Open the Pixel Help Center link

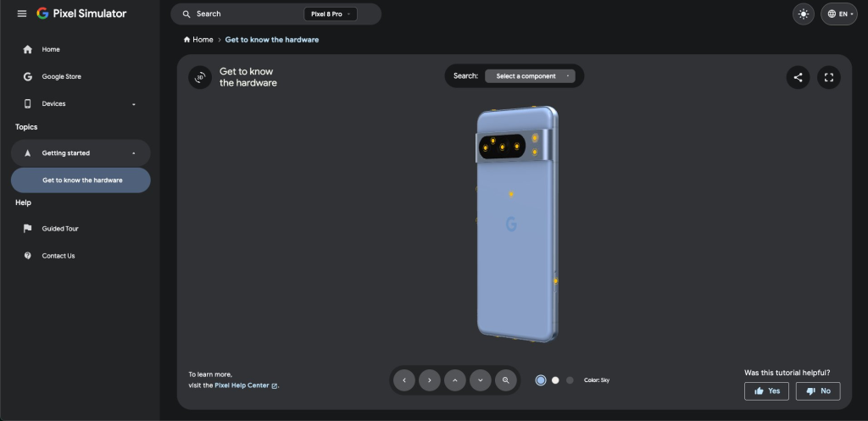click(246, 385)
